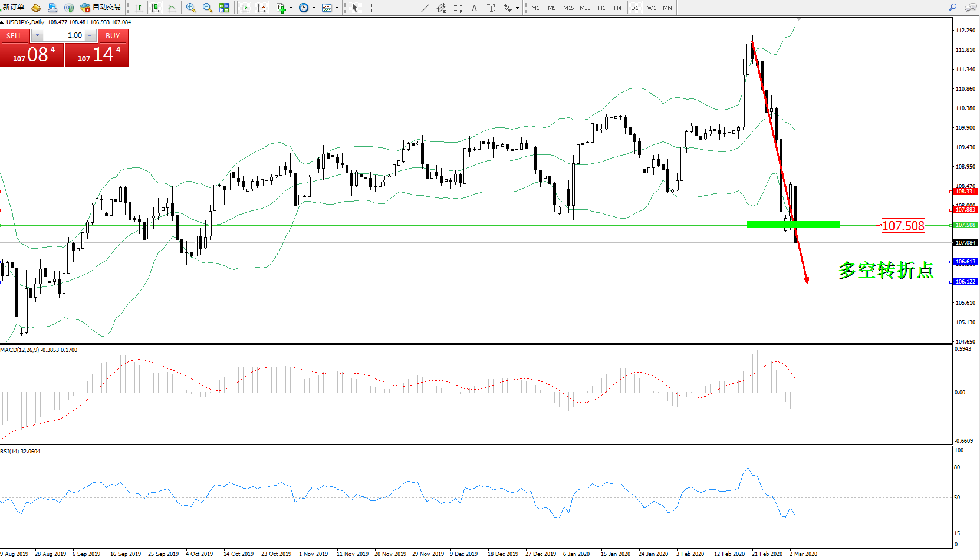
Task: Switch to the W1 timeframe
Action: (x=651, y=8)
